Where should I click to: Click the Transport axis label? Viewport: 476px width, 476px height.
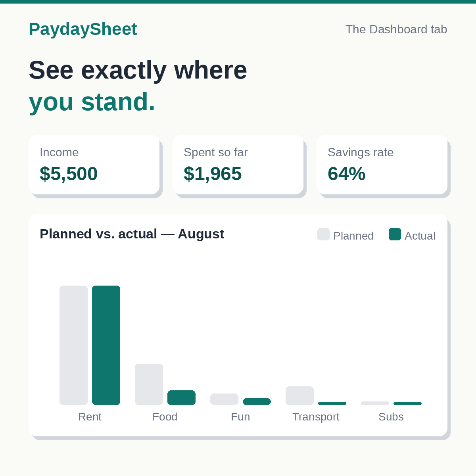tap(316, 417)
